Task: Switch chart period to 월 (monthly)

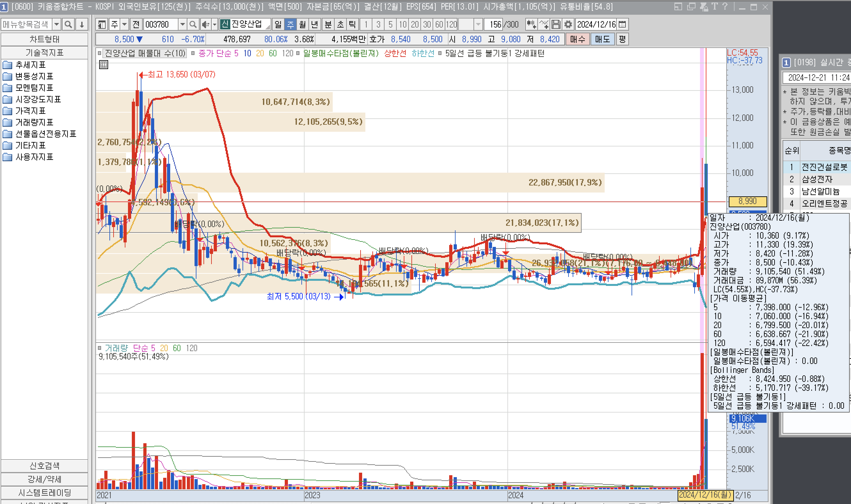Action: pyautogui.click(x=302, y=24)
